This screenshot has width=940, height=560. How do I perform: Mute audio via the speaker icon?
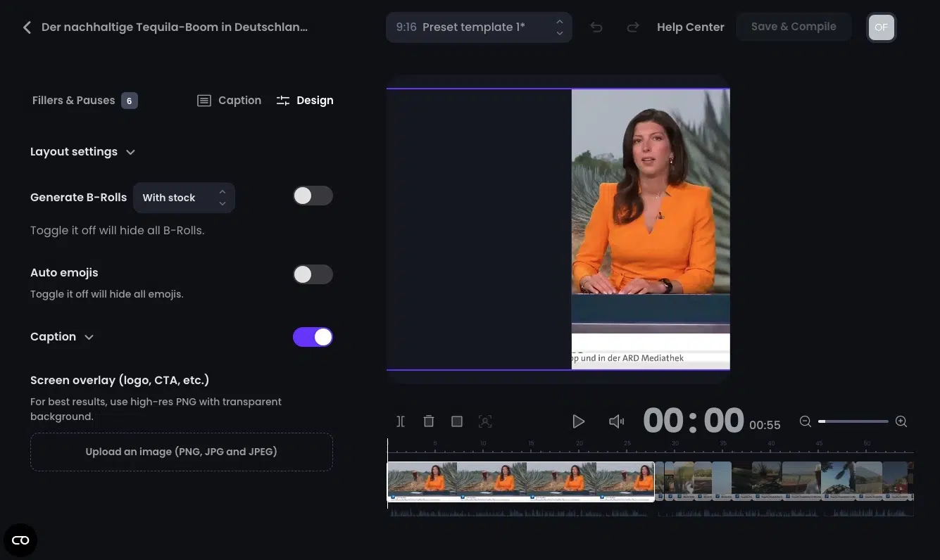(616, 421)
